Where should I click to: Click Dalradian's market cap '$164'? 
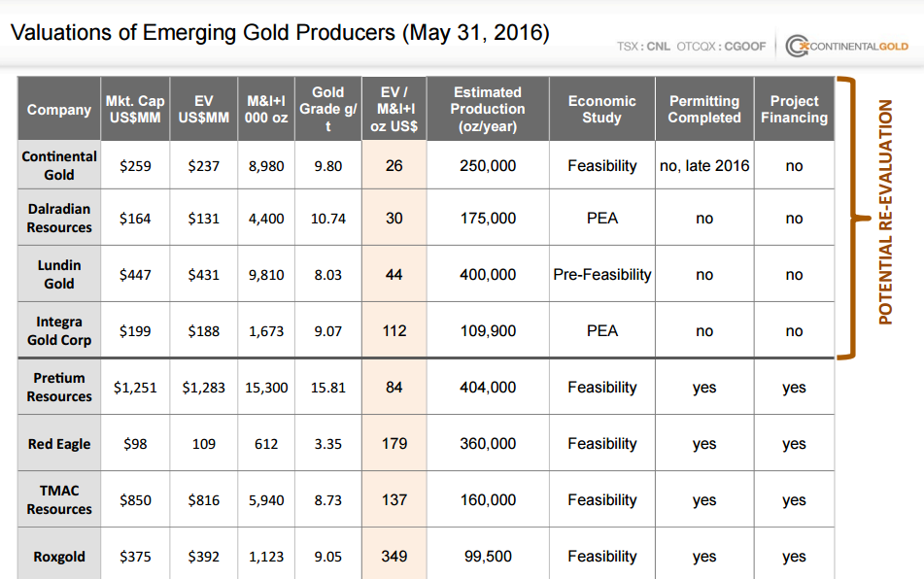click(135, 219)
